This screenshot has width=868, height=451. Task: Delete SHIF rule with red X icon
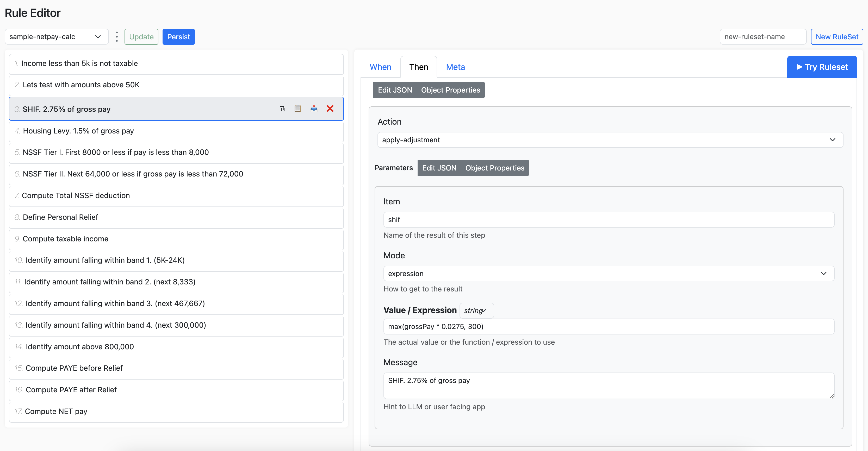[x=330, y=108]
